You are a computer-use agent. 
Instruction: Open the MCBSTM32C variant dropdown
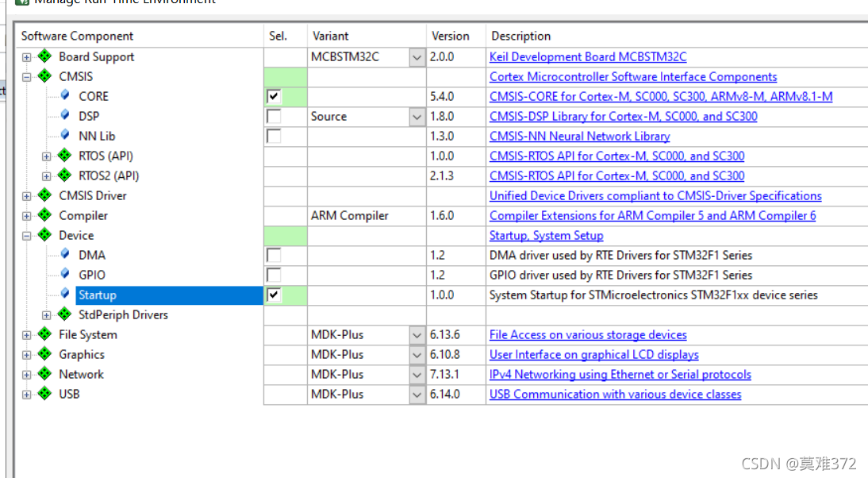[x=417, y=57]
